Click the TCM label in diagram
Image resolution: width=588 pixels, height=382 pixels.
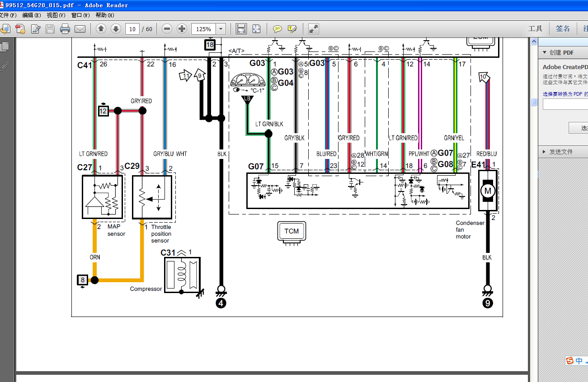292,231
